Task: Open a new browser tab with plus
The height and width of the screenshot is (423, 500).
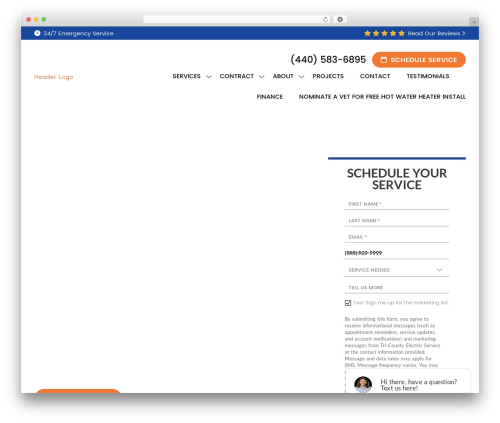Action: (x=474, y=22)
